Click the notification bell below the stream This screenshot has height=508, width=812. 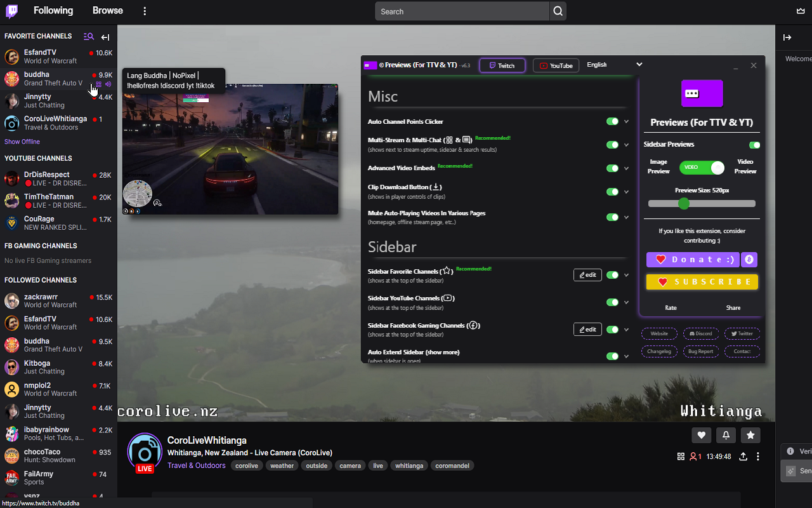click(x=726, y=435)
